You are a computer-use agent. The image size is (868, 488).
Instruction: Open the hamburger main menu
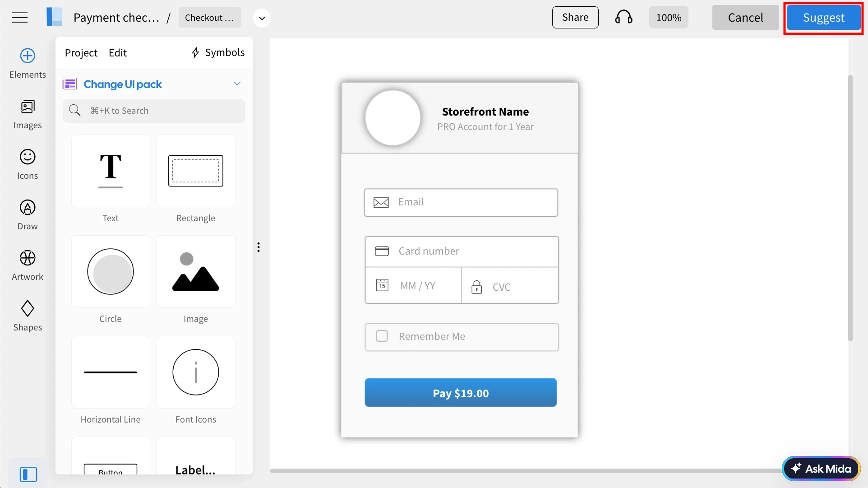(x=19, y=18)
